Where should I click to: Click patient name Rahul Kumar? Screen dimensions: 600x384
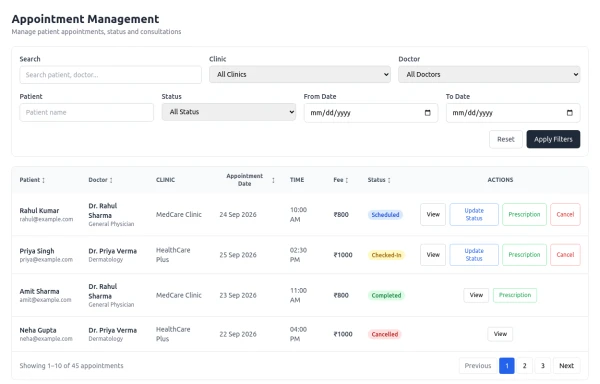click(x=39, y=211)
